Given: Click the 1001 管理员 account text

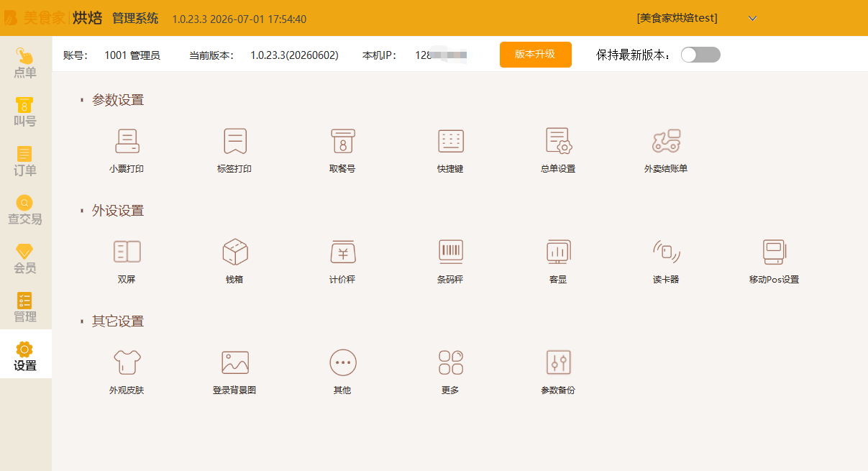Looking at the screenshot, I should 132,55.
